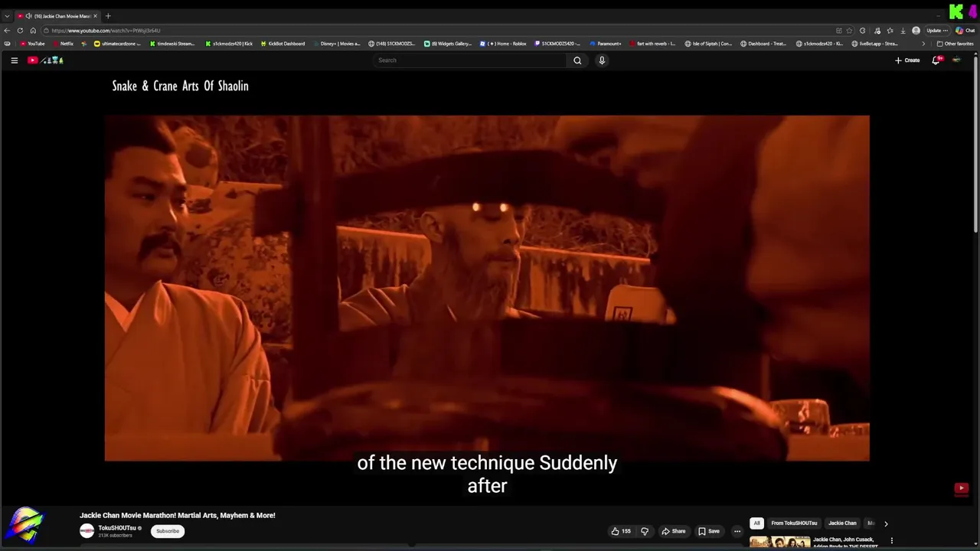Select the All filter chip

click(756, 523)
